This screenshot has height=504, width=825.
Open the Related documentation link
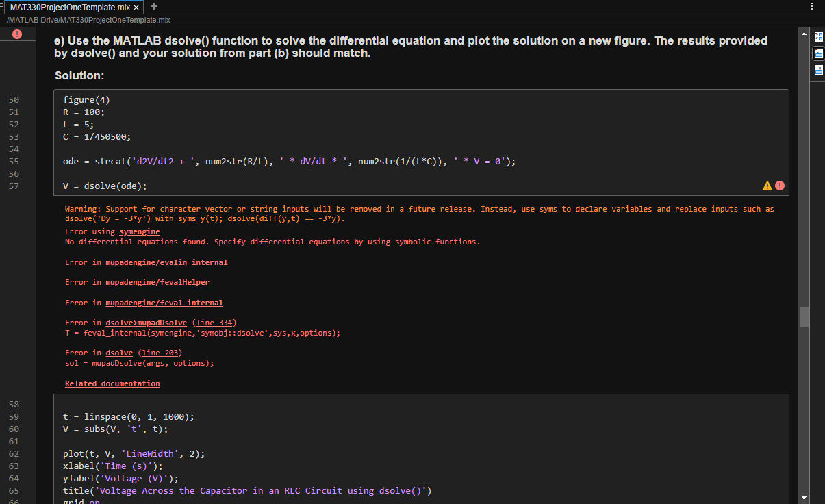point(112,383)
